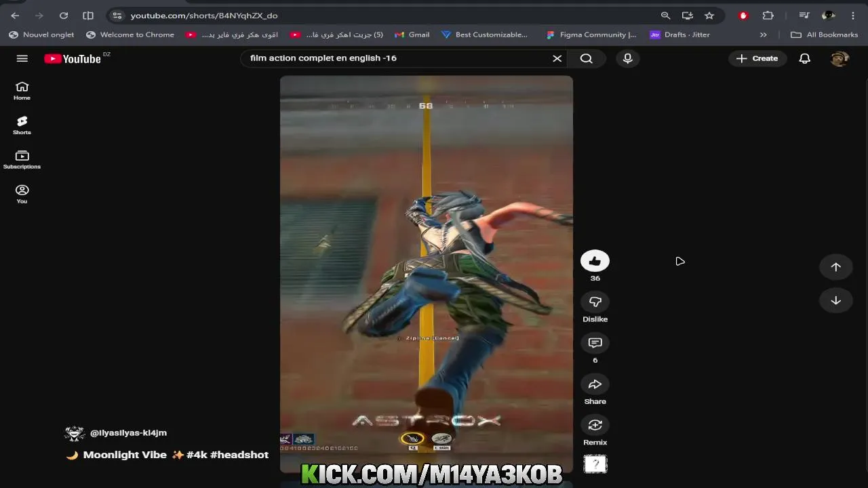
Task: Open the split view icon in Chrome toolbar
Action: [88, 16]
